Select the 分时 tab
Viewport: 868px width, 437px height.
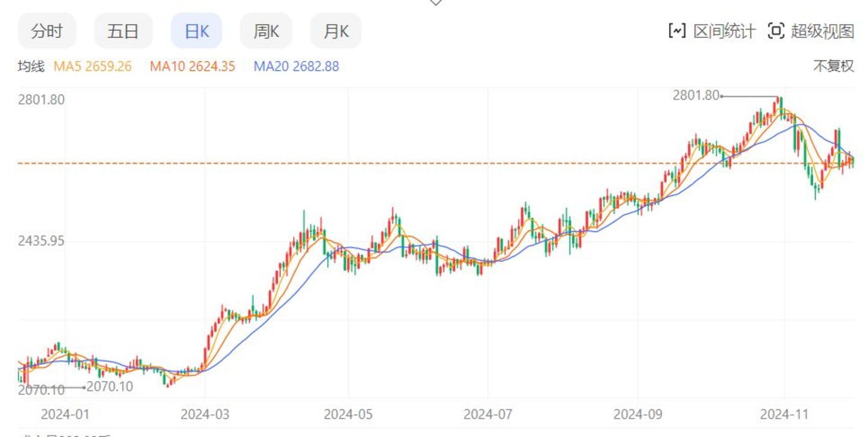tap(47, 31)
